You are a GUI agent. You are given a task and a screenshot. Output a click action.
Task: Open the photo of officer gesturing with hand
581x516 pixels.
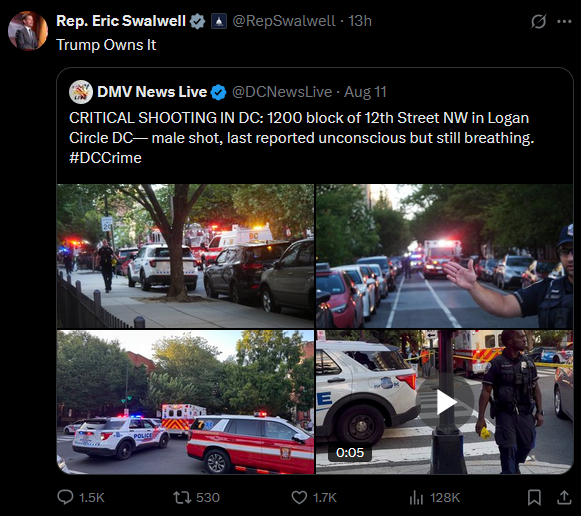click(444, 256)
